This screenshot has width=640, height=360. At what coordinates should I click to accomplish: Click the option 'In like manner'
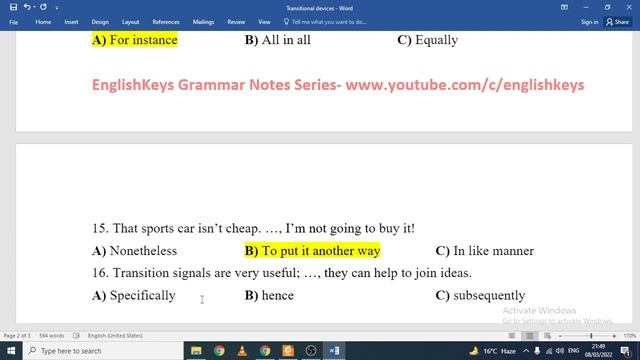(484, 251)
